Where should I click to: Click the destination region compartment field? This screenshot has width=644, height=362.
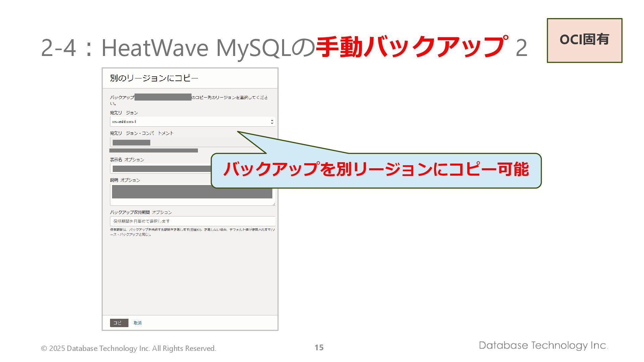[x=193, y=142]
